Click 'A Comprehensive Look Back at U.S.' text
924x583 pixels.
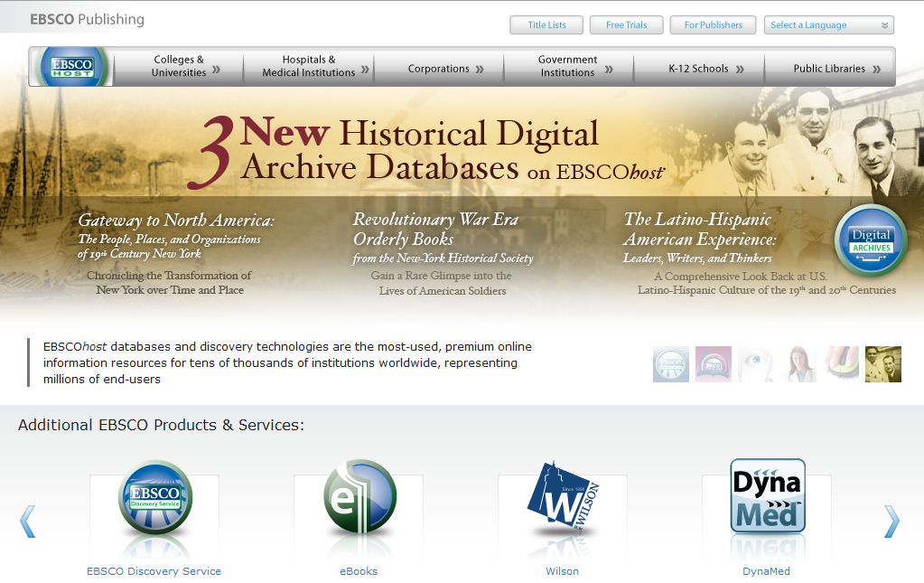741,276
